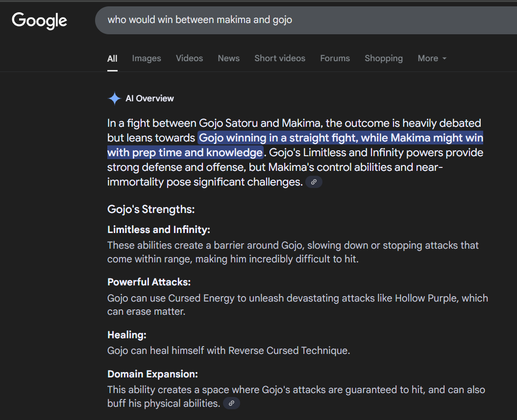The image size is (517, 420).
Task: Click the Google logo
Action: (x=39, y=21)
